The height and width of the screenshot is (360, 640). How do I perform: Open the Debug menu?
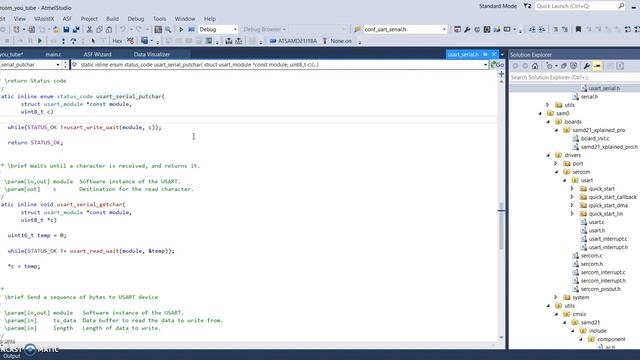coord(136,19)
